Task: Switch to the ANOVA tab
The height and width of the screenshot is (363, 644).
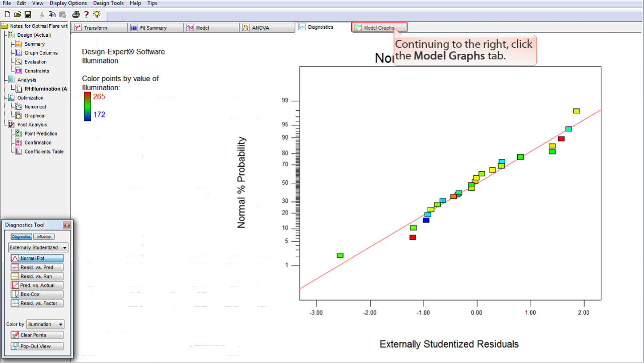Action: (267, 28)
